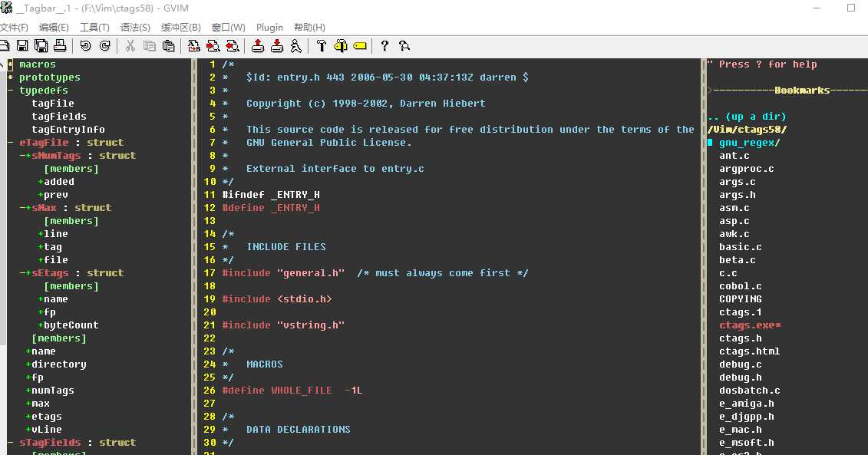868x455 pixels.
Task: Collapse the sNumTags struct node
Action: [x=23, y=156]
